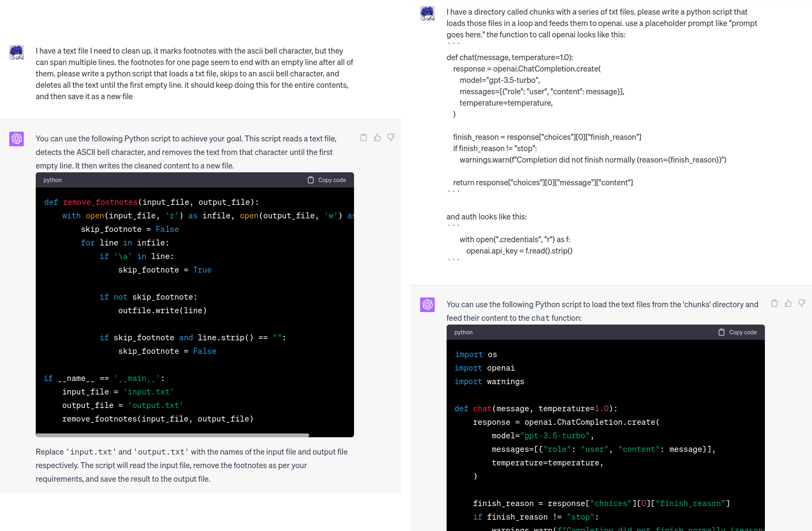Viewport: 812px width, 531px height.
Task: Click the user avatar next to the chunks question
Action: pyautogui.click(x=427, y=13)
